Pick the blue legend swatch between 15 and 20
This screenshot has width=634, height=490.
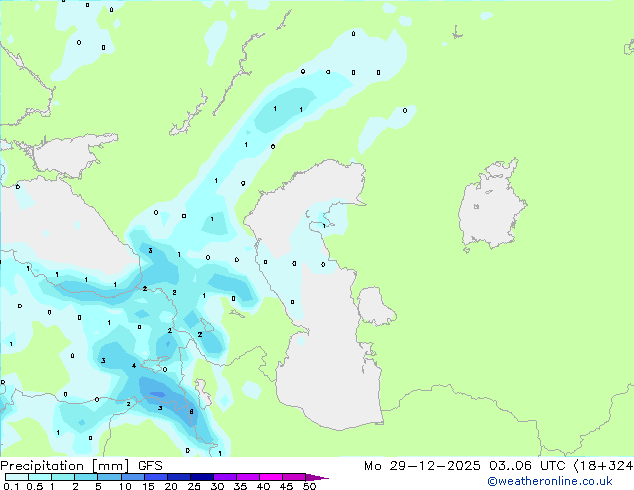point(156,477)
